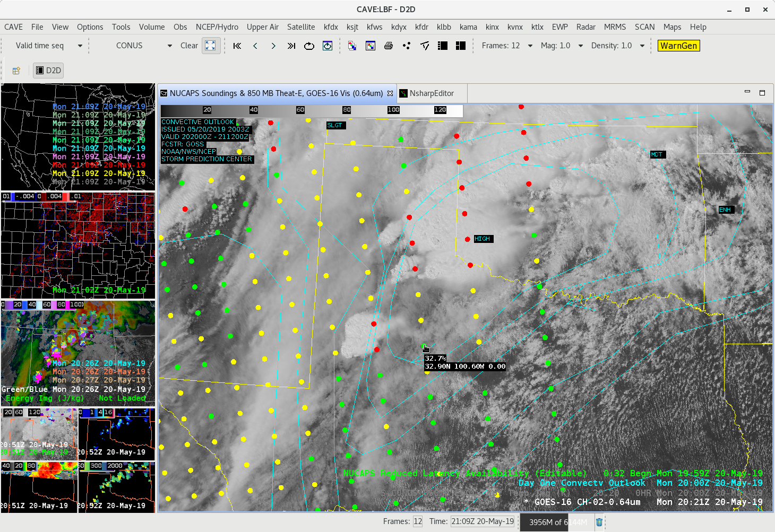
Task: Toggle frame looping
Action: coord(309,46)
